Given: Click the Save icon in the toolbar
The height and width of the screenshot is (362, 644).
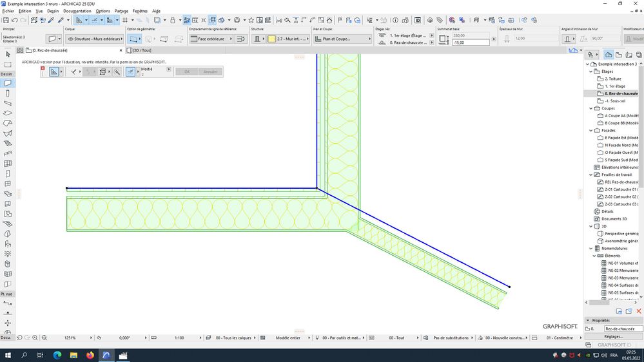Looking at the screenshot, I should pyautogui.click(x=6, y=20).
